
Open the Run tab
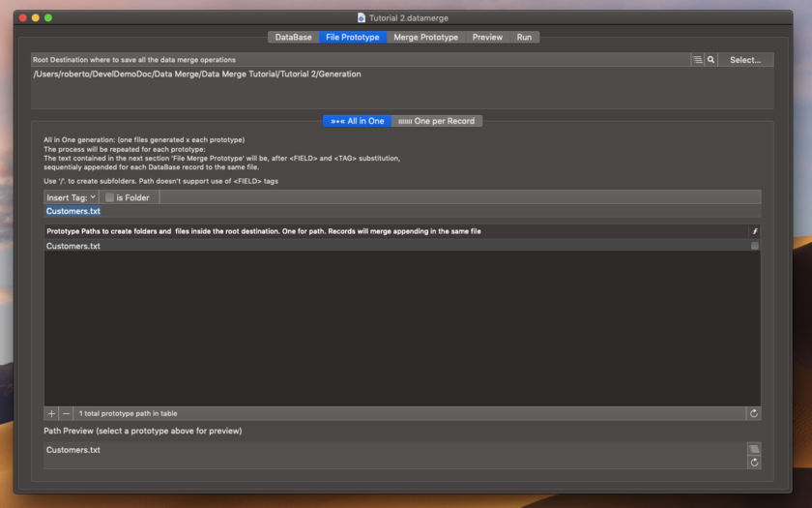(524, 37)
